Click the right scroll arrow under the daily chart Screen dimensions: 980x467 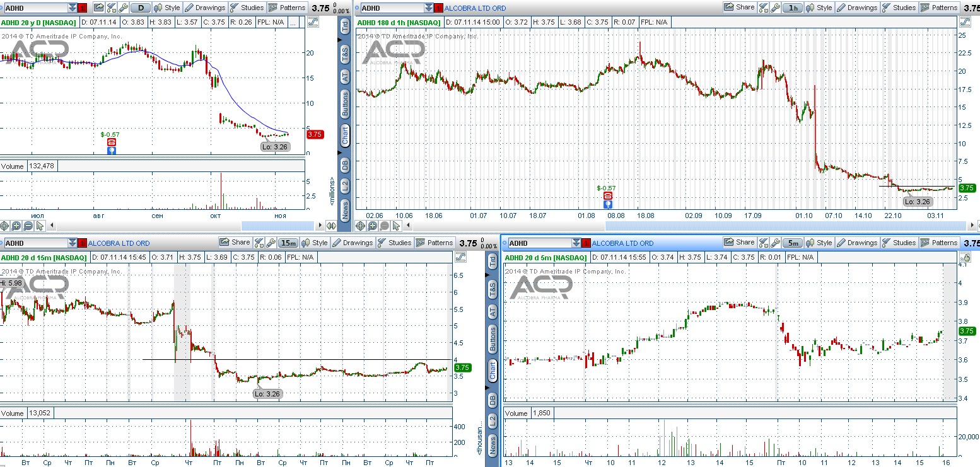point(318,226)
